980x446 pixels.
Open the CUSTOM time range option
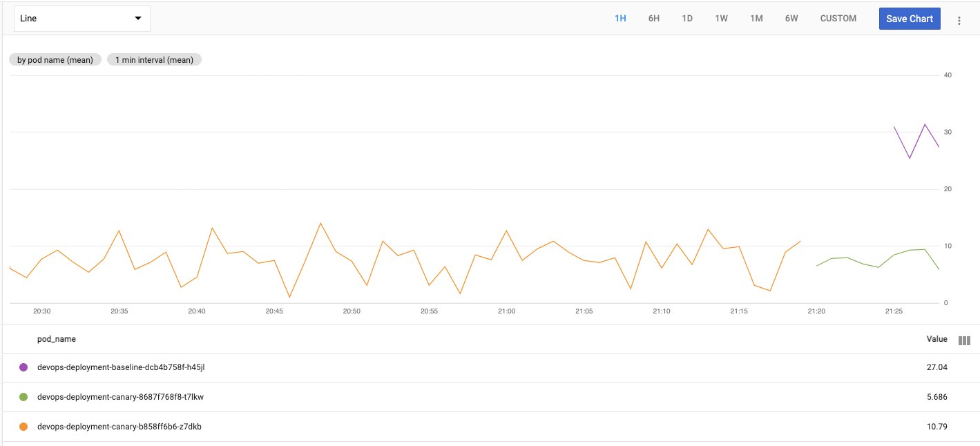838,19
